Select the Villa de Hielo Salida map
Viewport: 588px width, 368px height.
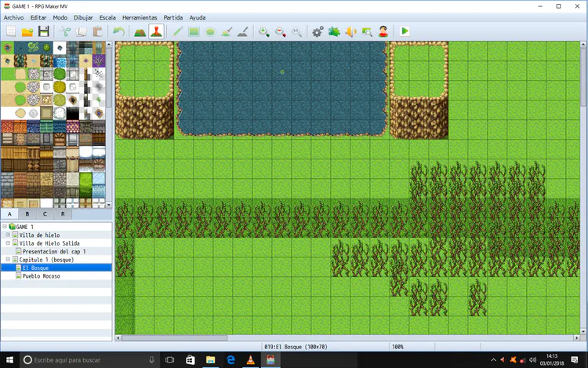pyautogui.click(x=49, y=243)
